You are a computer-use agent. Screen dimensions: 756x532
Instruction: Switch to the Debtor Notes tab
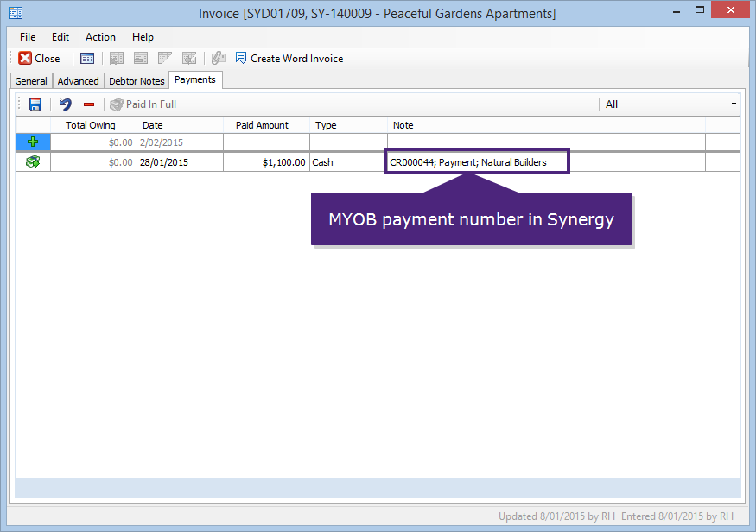click(x=136, y=80)
